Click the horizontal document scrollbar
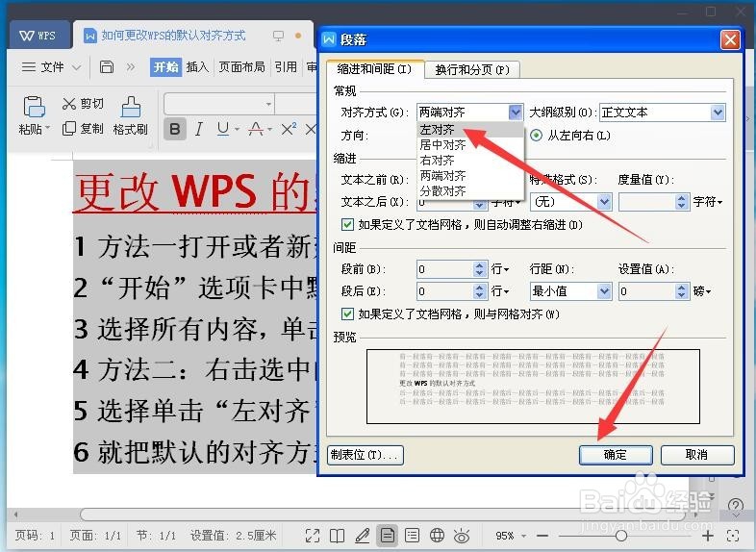The height and width of the screenshot is (552, 756). click(384, 514)
